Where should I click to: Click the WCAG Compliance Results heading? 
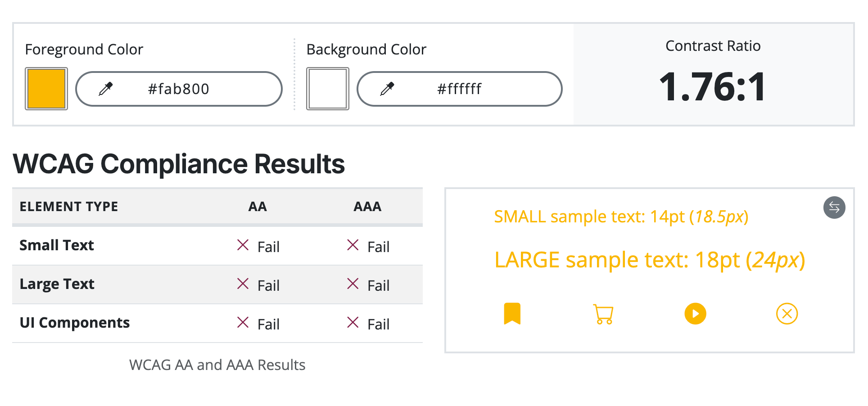pos(179,164)
